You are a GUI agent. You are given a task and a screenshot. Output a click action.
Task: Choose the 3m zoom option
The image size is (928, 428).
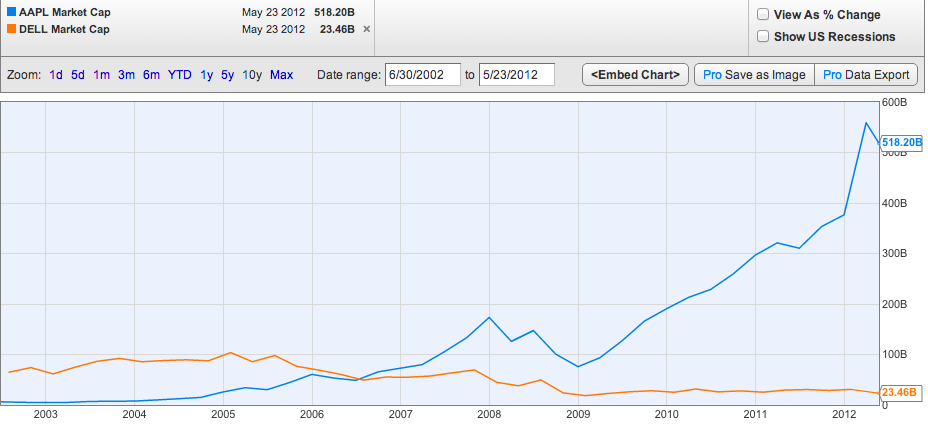point(126,75)
